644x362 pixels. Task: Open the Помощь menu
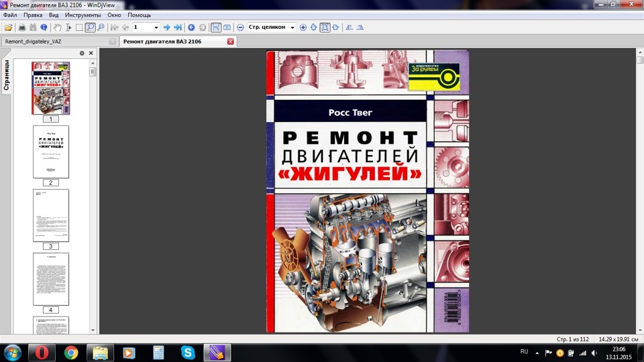(140, 15)
